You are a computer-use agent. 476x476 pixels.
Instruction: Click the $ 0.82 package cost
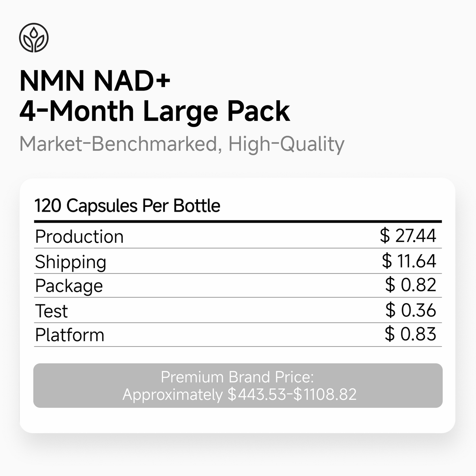410,285
